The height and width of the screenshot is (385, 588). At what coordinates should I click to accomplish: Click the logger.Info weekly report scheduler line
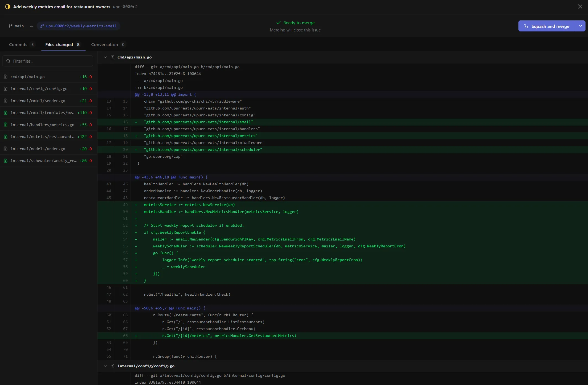[x=343, y=260]
